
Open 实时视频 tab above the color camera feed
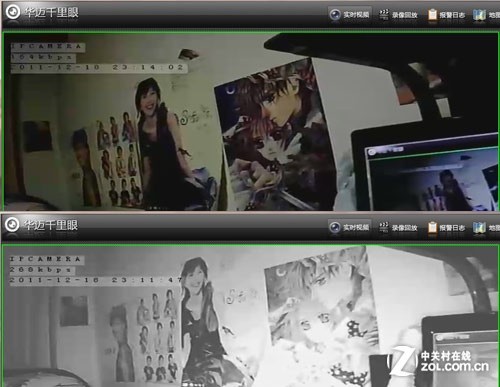point(349,15)
